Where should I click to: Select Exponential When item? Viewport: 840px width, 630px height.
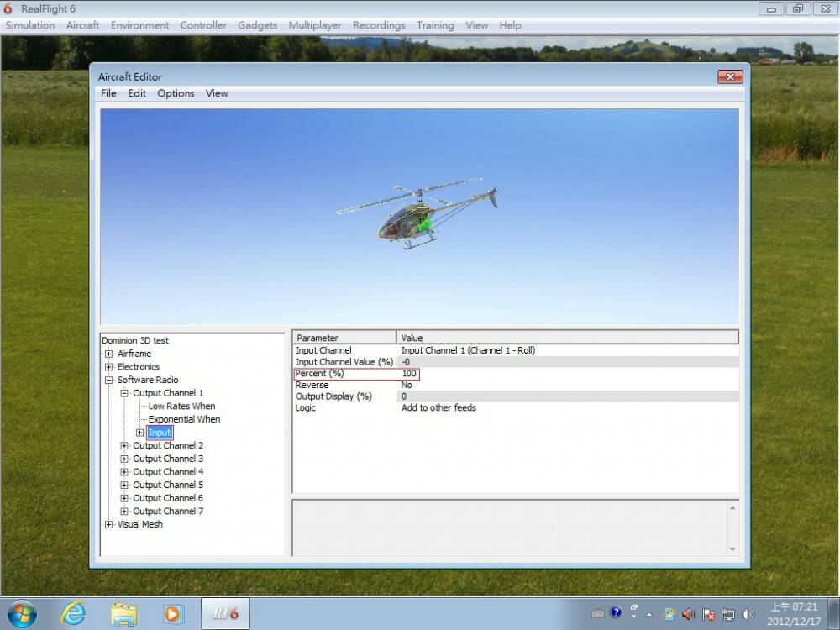coord(184,419)
